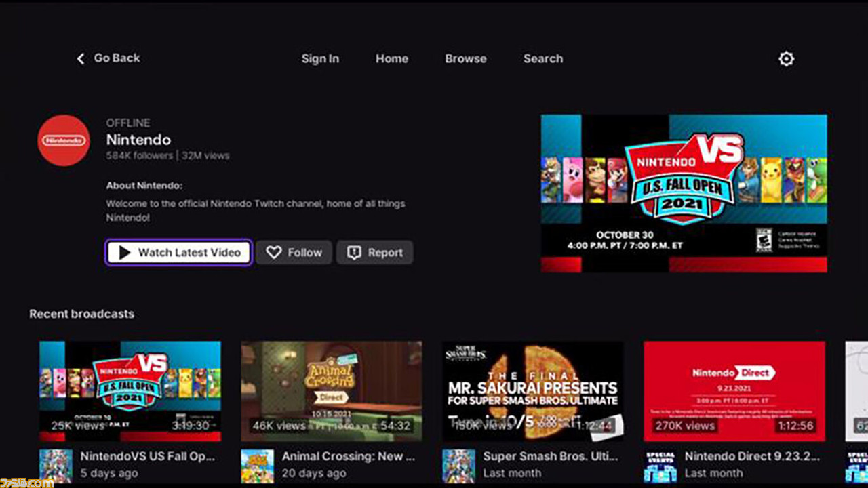Viewport: 868px width, 488px height.
Task: Click the Nintendo channel avatar
Action: (x=64, y=140)
